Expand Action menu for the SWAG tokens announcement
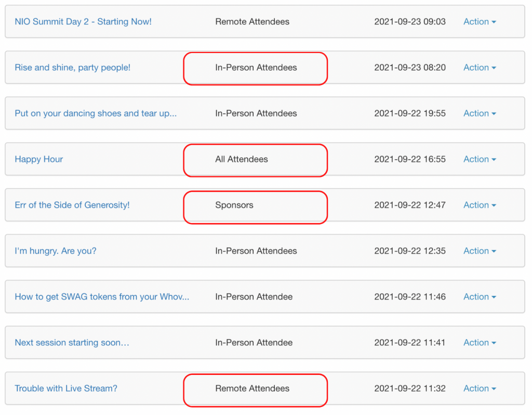532x415 pixels. point(479,297)
